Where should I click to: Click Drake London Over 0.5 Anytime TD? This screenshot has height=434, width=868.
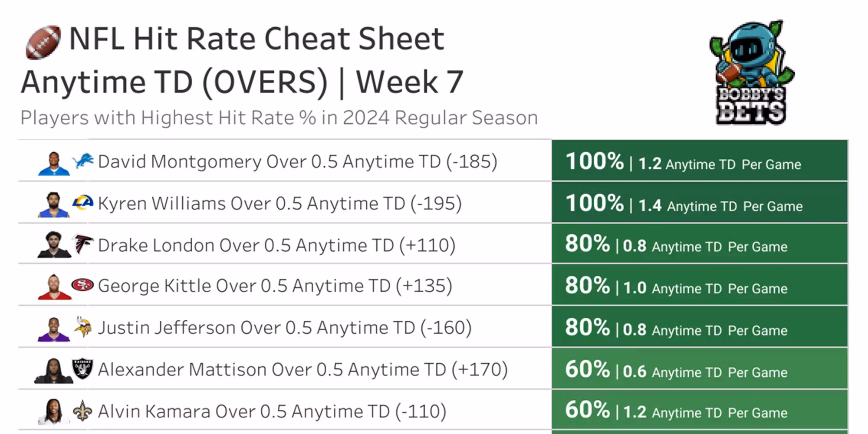click(276, 245)
